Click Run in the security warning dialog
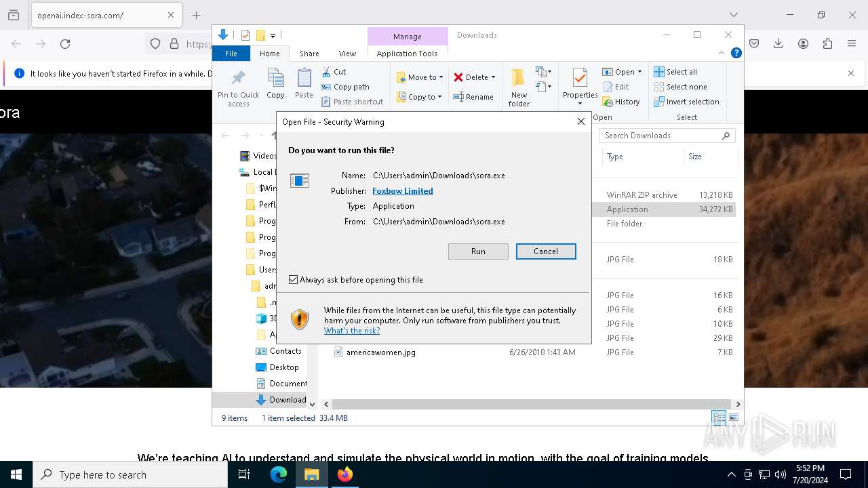Viewport: 868px width, 488px height. click(478, 251)
